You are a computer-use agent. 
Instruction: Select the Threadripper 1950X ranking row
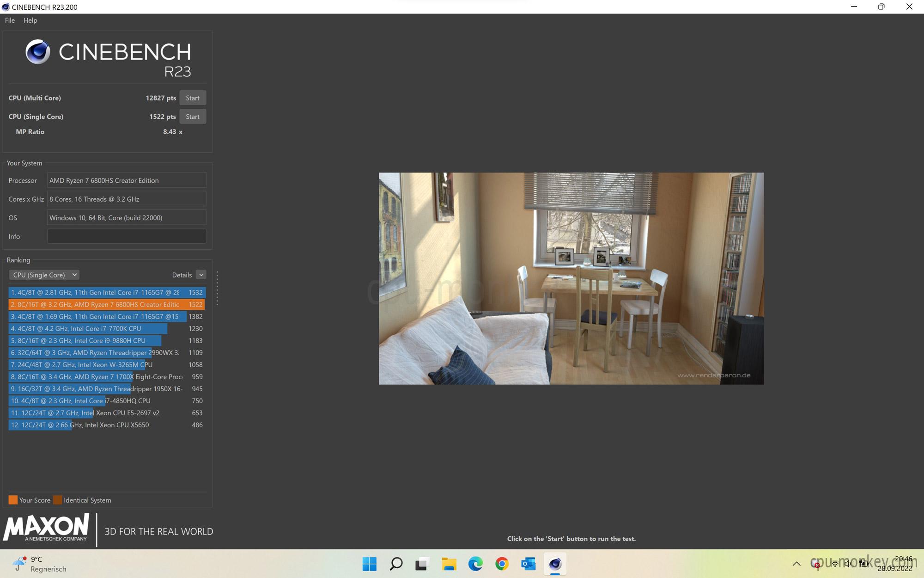click(107, 388)
